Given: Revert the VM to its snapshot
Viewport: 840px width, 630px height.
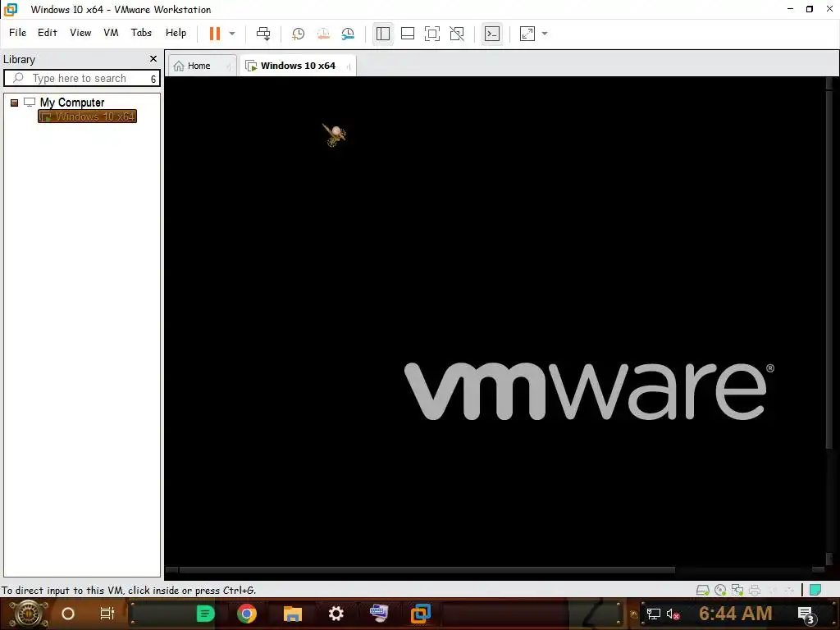Looking at the screenshot, I should (x=323, y=34).
